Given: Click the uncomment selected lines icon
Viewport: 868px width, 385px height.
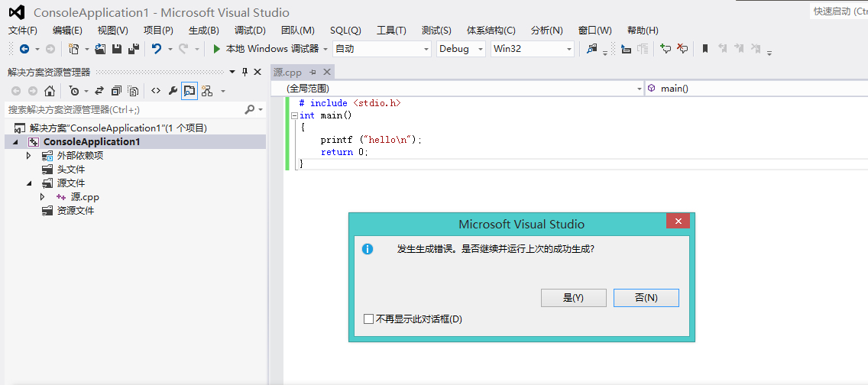Looking at the screenshot, I should pyautogui.click(x=682, y=49).
